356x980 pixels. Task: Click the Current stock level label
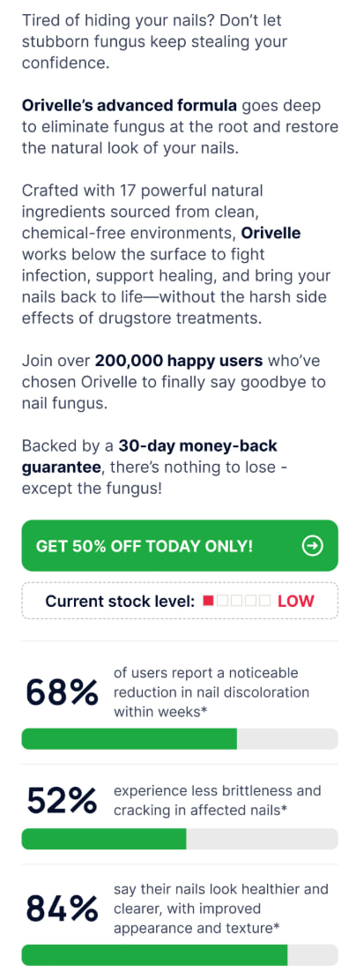[121, 602]
